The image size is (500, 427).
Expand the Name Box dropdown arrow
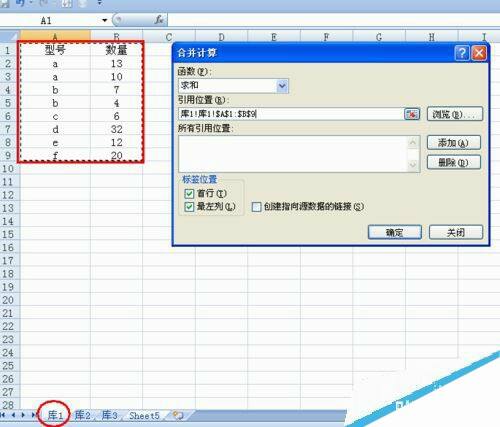pyautogui.click(x=105, y=20)
